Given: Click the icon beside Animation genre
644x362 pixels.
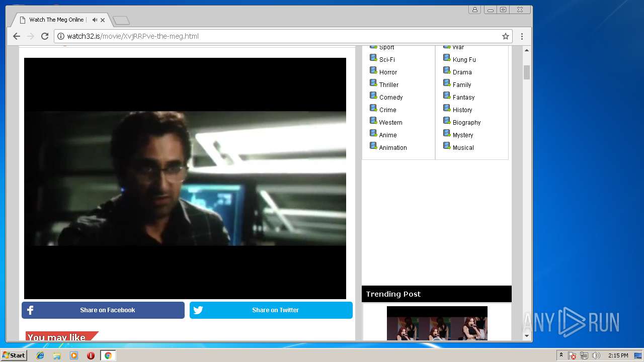Looking at the screenshot, I should pyautogui.click(x=373, y=146).
